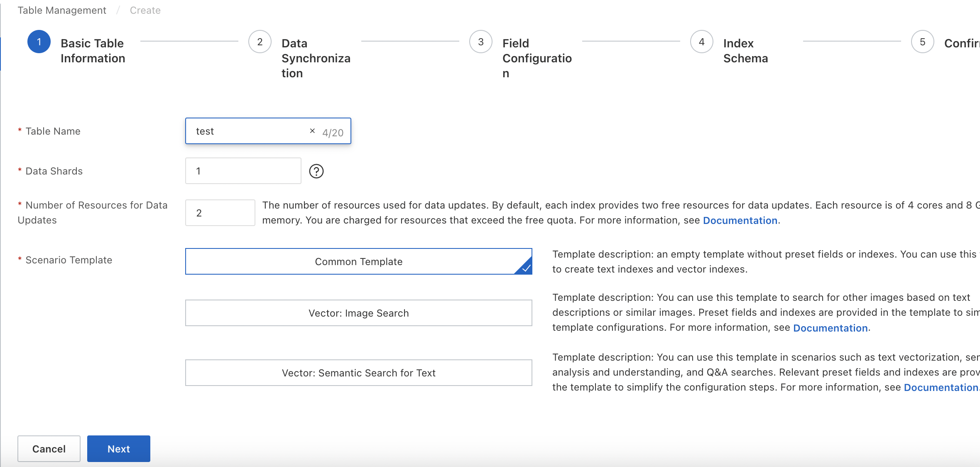Click step 4 circle Index Schema

(702, 42)
